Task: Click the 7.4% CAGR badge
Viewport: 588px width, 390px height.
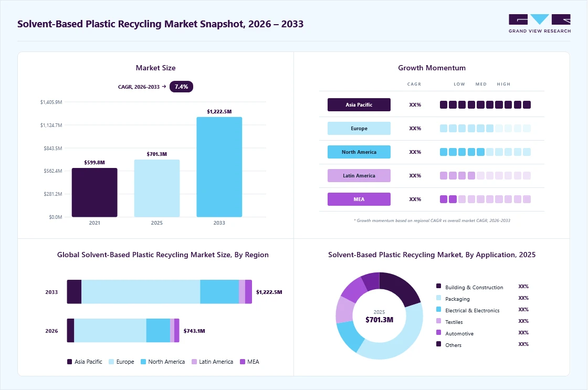Action: pyautogui.click(x=181, y=87)
